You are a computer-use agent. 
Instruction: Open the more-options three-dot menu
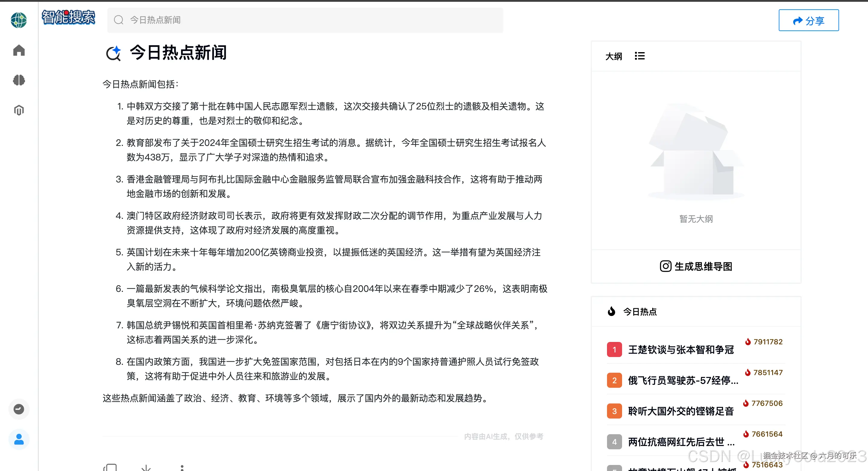(182, 468)
